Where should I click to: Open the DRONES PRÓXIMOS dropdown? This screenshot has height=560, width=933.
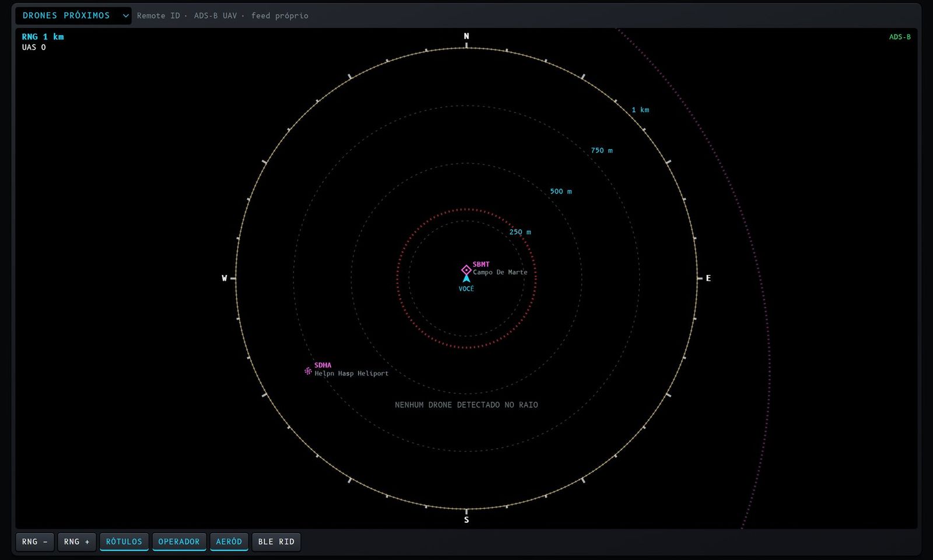click(x=73, y=16)
